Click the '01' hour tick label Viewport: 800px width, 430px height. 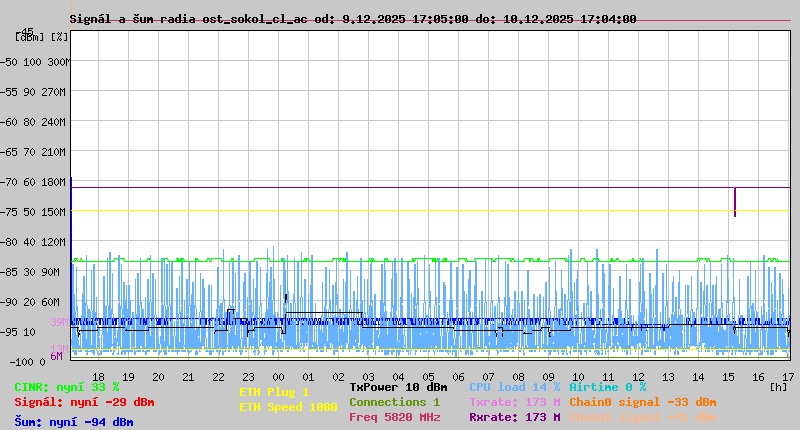point(308,377)
